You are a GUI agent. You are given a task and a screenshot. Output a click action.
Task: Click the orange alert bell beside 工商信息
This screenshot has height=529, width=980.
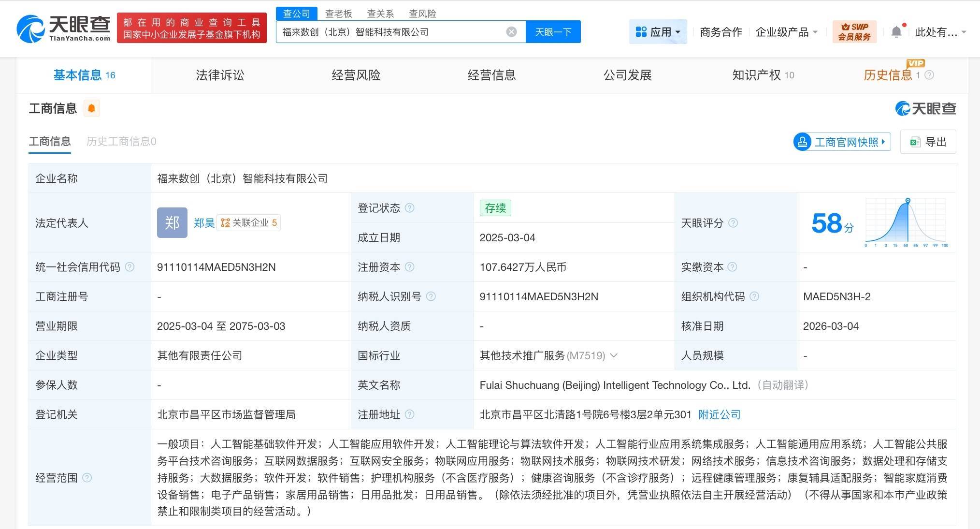click(91, 108)
